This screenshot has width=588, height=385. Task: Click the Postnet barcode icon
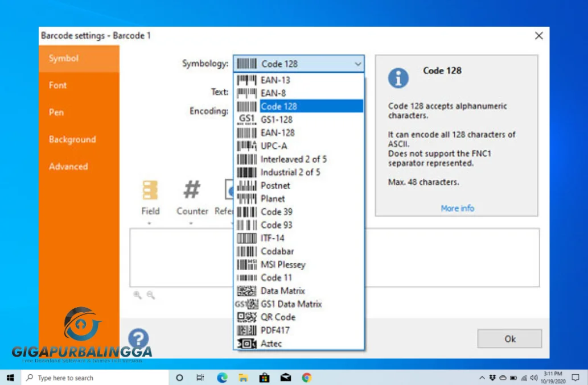tap(246, 185)
